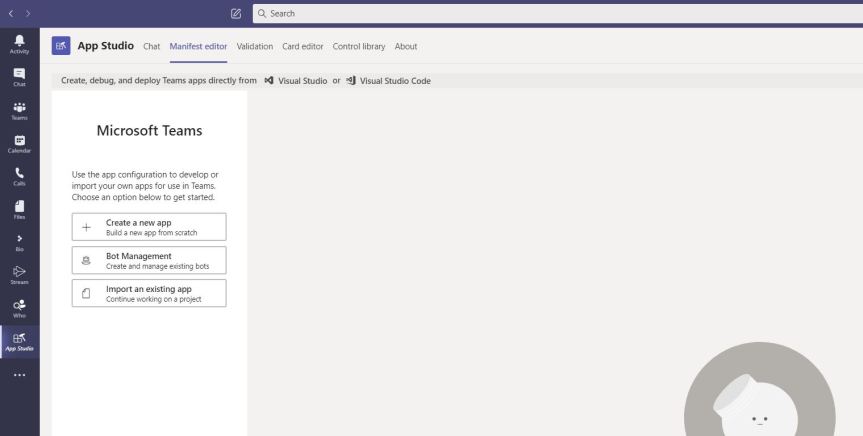Open Chat in the left sidebar
Image resolution: width=863 pixels, height=436 pixels.
point(19,76)
